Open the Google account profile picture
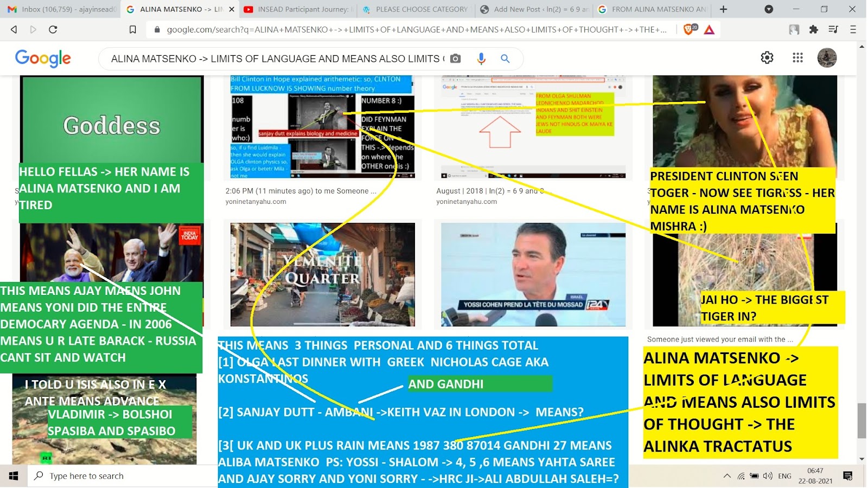Screen dimensions: 868x488 point(827,57)
